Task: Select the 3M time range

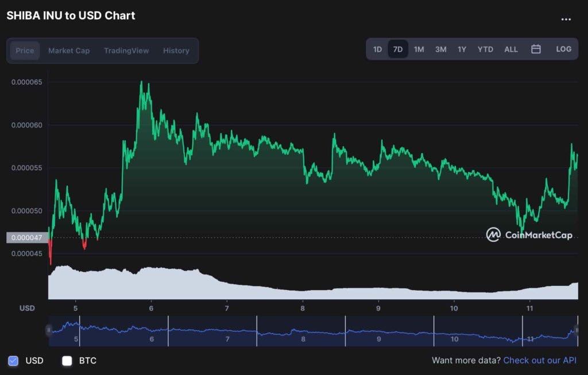Action: click(x=440, y=49)
